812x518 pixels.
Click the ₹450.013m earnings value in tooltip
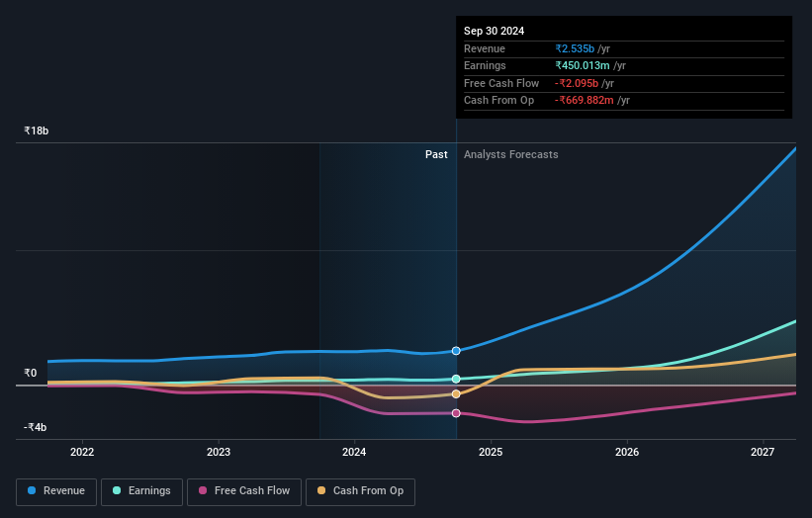[583, 65]
